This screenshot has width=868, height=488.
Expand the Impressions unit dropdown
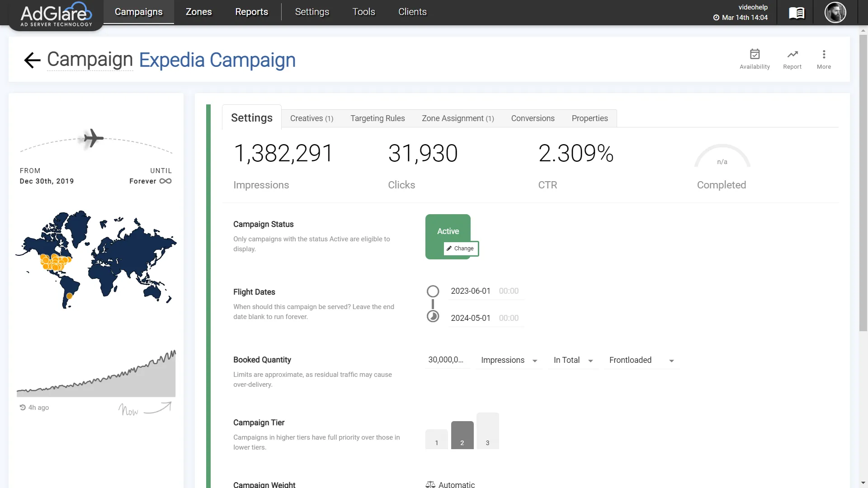click(x=509, y=360)
